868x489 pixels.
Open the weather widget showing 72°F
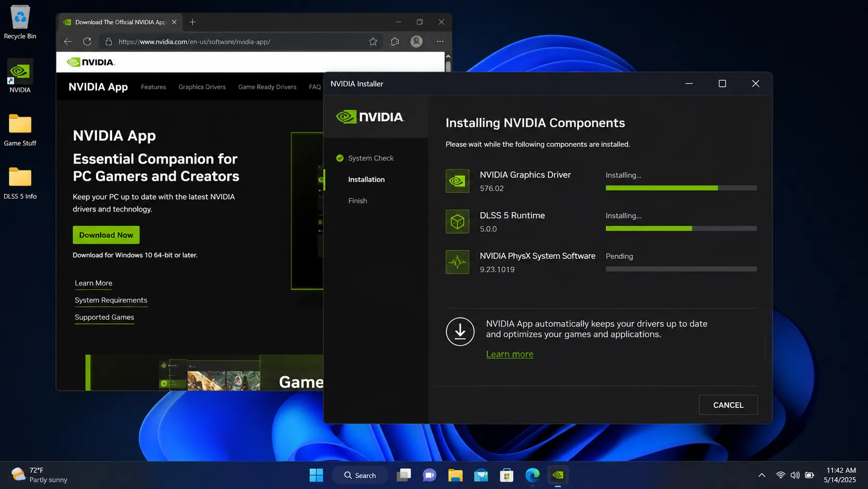coord(39,475)
